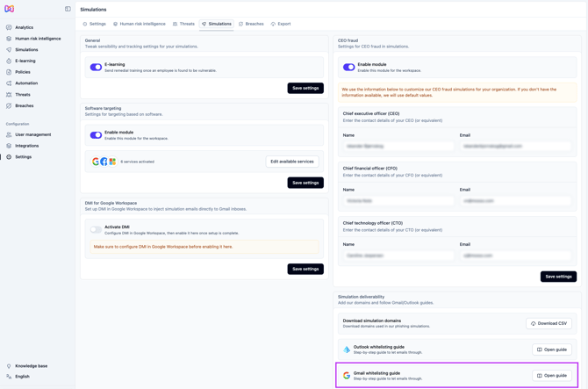Click the Policies sidebar icon
The image size is (588, 389).
(x=9, y=72)
